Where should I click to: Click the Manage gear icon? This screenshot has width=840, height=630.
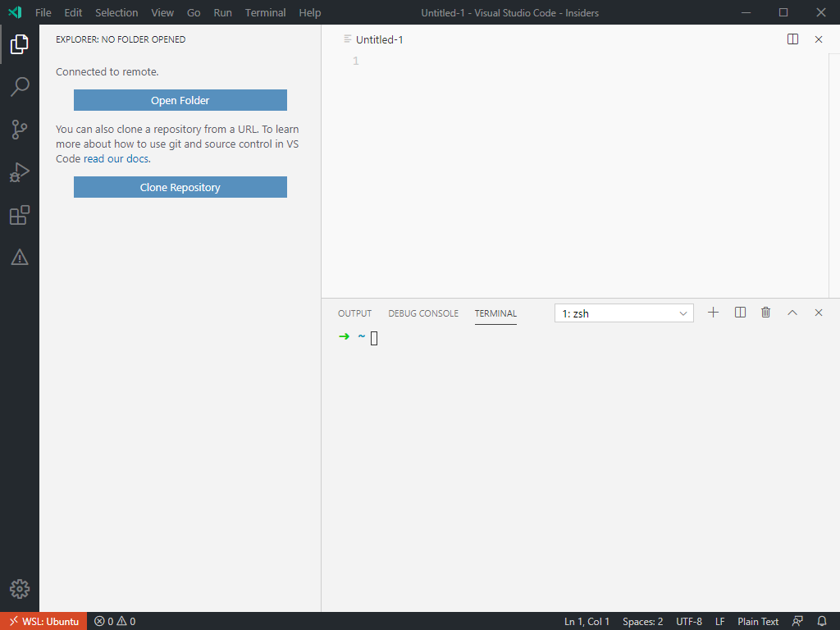[x=20, y=589]
